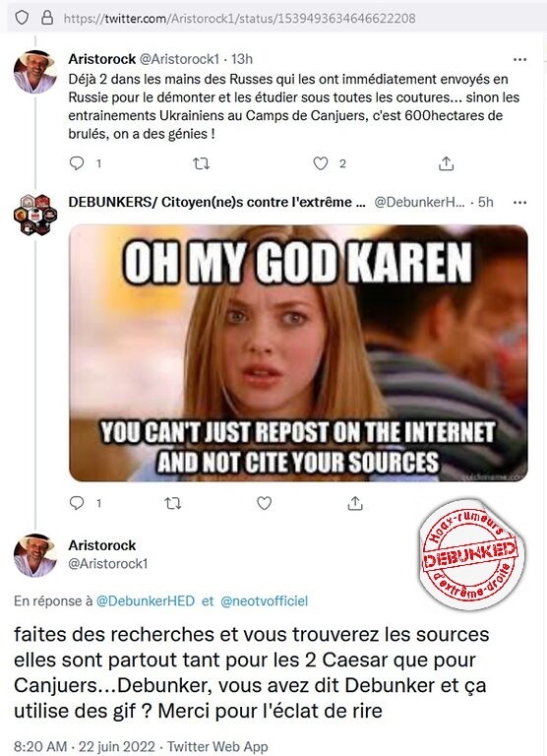Retweet the DEBUNKERS meme tweet
The height and width of the screenshot is (756, 547).
(173, 504)
